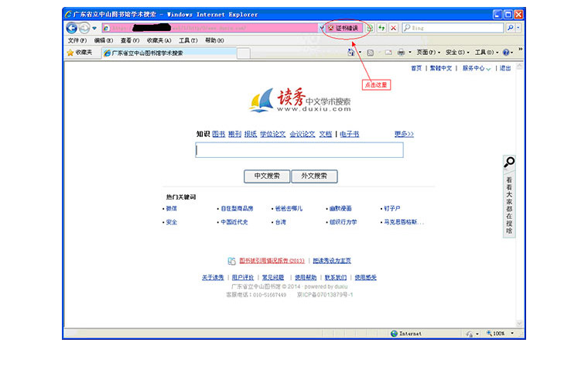
Task: Click the 中文搜索 button
Action: pos(267,176)
